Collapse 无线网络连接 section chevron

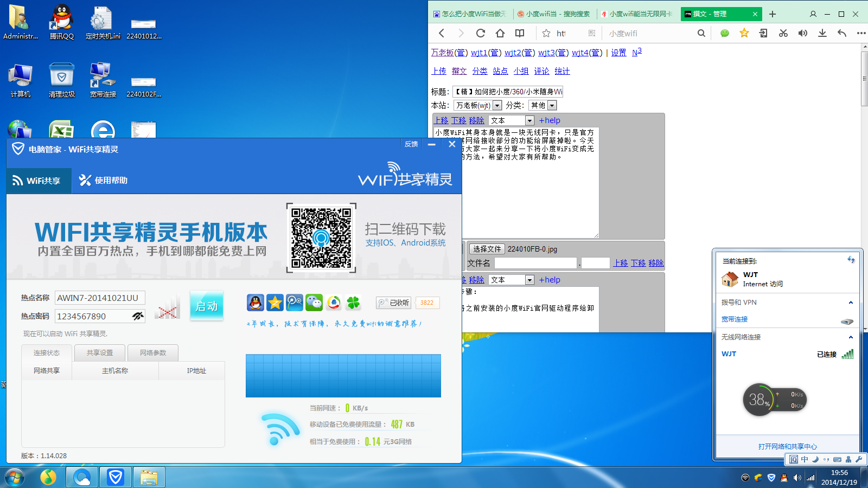pos(851,337)
